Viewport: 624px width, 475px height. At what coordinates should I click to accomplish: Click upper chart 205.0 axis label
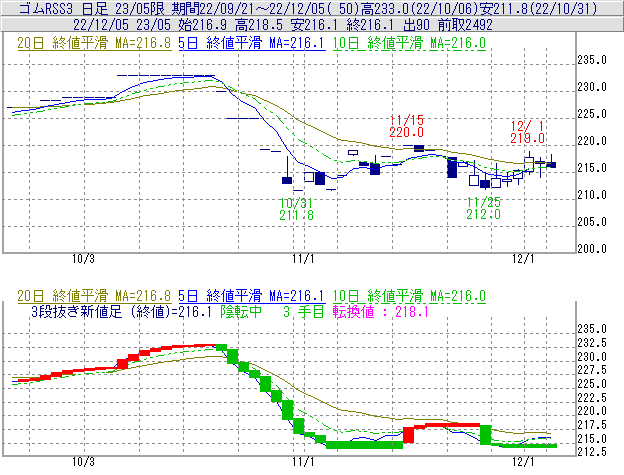(592, 222)
